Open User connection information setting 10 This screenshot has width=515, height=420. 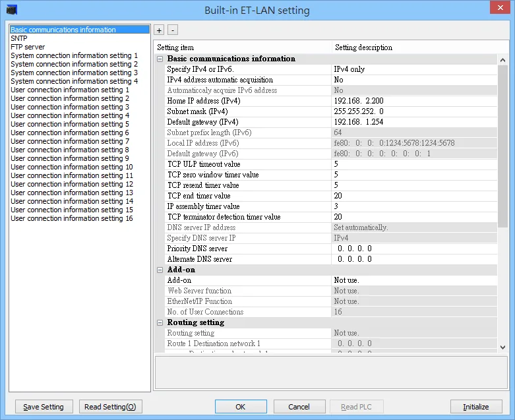coord(72,167)
